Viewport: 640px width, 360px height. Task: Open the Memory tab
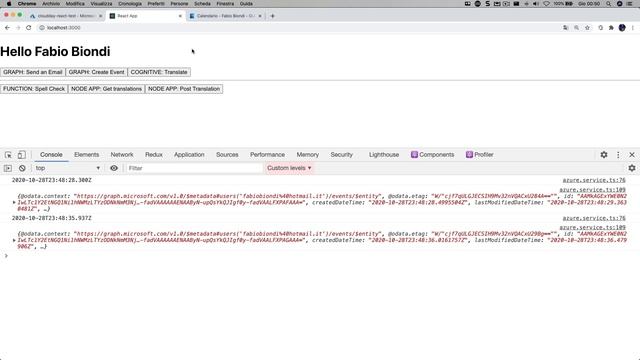(x=307, y=155)
